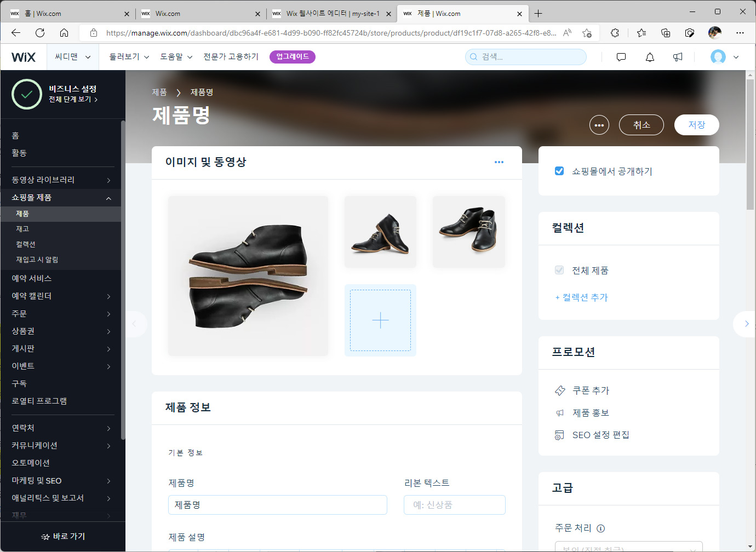
Task: Click 제품 breadcrumb link
Action: pos(159,92)
